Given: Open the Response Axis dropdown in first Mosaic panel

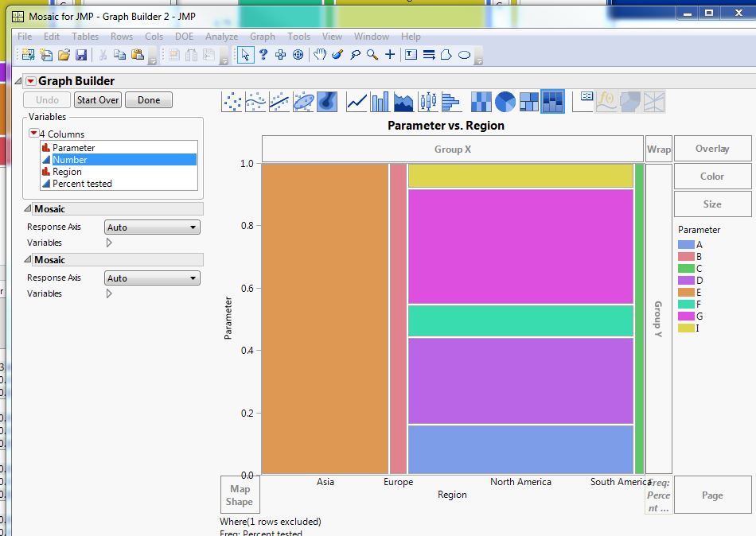Looking at the screenshot, I should click(x=150, y=227).
